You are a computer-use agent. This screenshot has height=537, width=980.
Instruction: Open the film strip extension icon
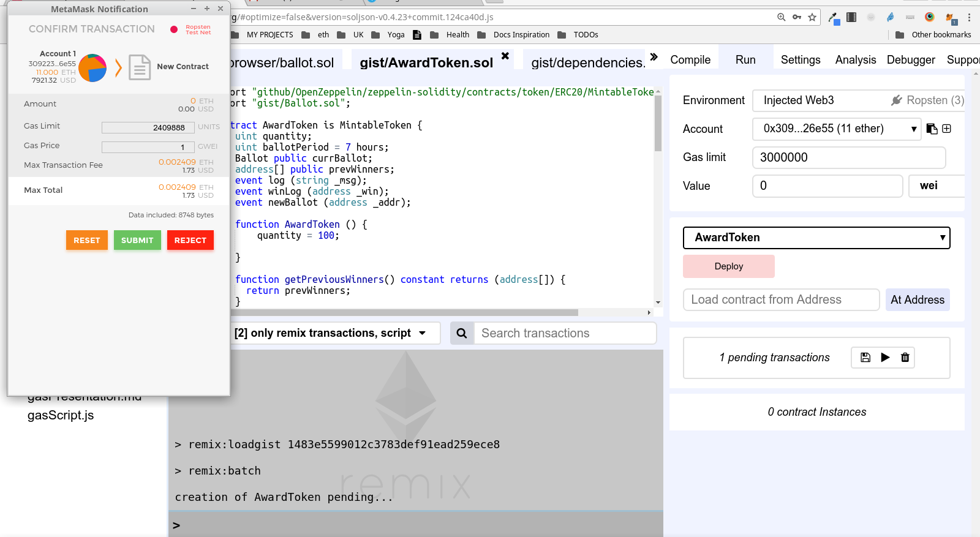[851, 17]
